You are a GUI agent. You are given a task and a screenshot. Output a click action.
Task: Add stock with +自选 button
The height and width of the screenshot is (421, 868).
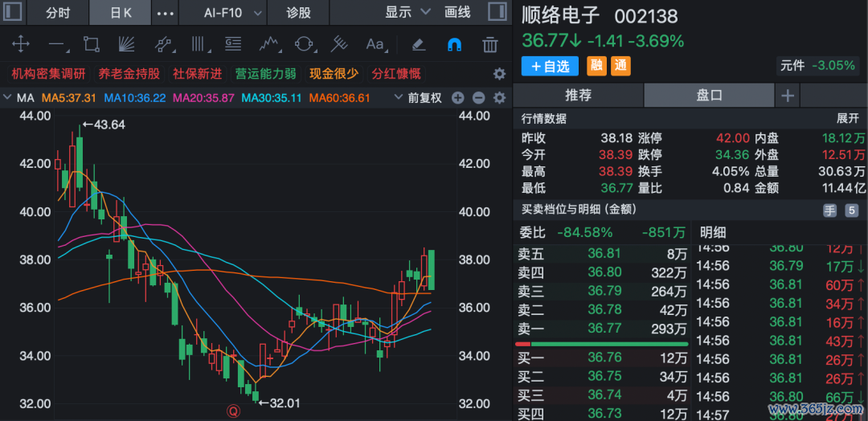[550, 67]
